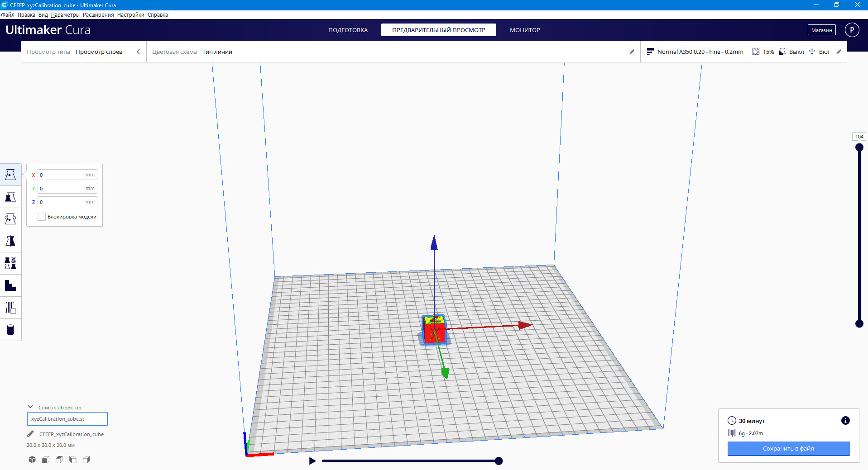
Task: Toggle the Блокировка модели checkbox
Action: [42, 217]
